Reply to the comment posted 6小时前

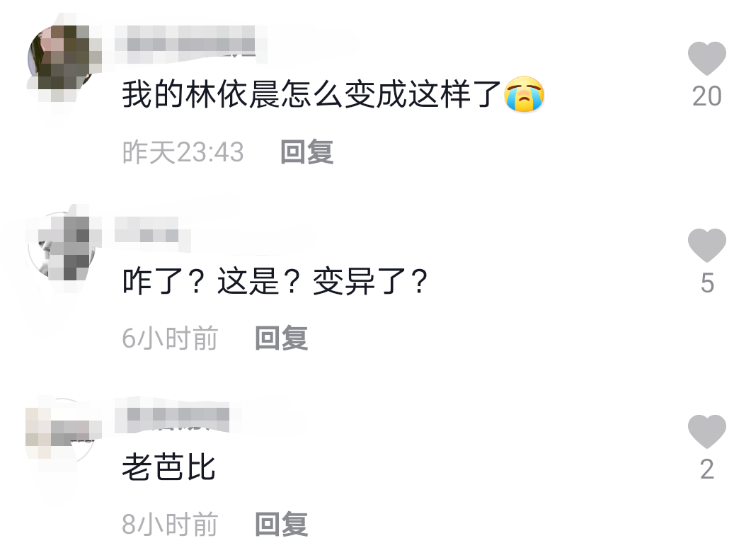(281, 338)
